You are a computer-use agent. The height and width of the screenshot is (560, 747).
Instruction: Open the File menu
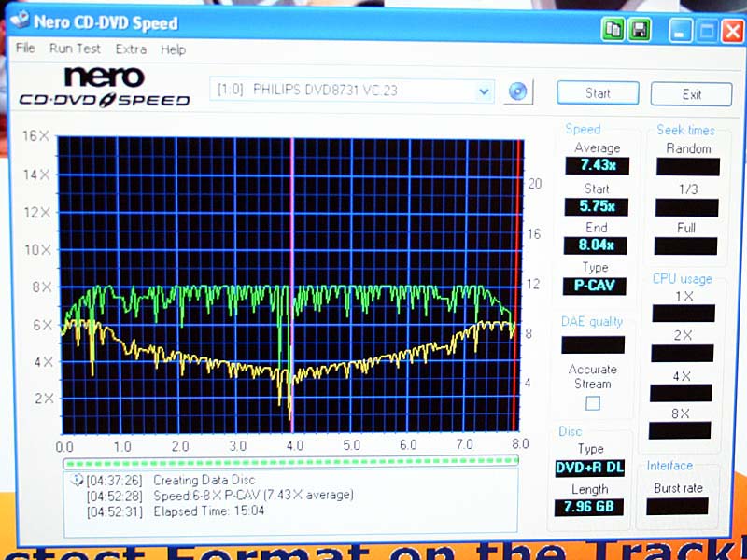click(x=25, y=49)
